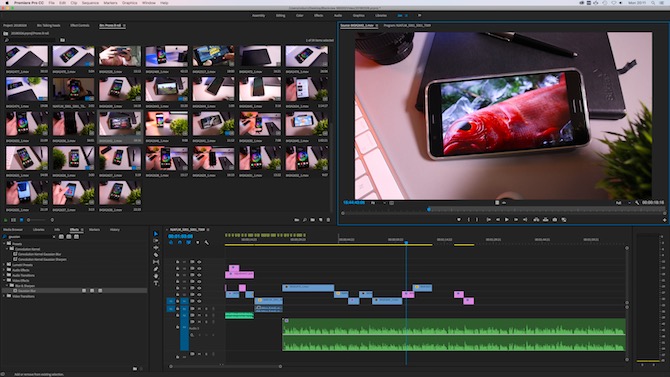Mute the A1 audio track
The image size is (670, 377).
tap(199, 309)
